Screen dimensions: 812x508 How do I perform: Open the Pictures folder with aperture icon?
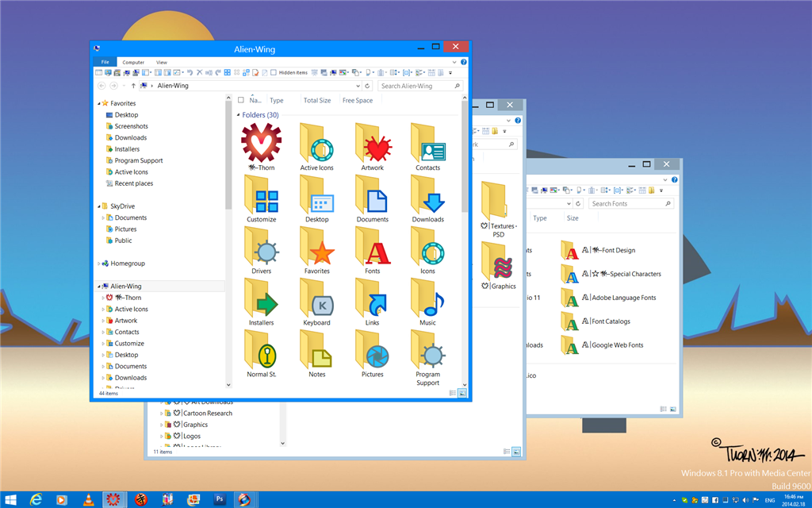(373, 349)
